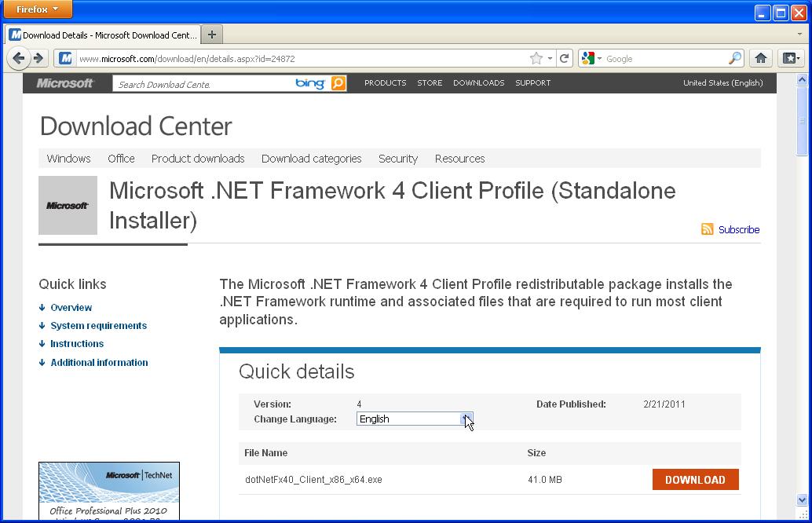Click the Home icon in the browser toolbar
Image resolution: width=812 pixels, height=523 pixels.
pyautogui.click(x=759, y=57)
